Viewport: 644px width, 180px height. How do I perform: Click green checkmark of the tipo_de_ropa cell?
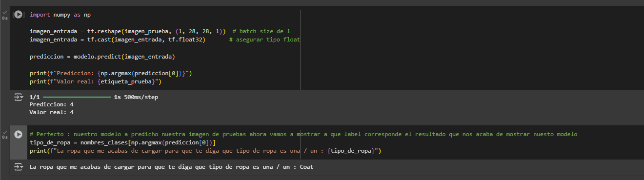coord(5,131)
